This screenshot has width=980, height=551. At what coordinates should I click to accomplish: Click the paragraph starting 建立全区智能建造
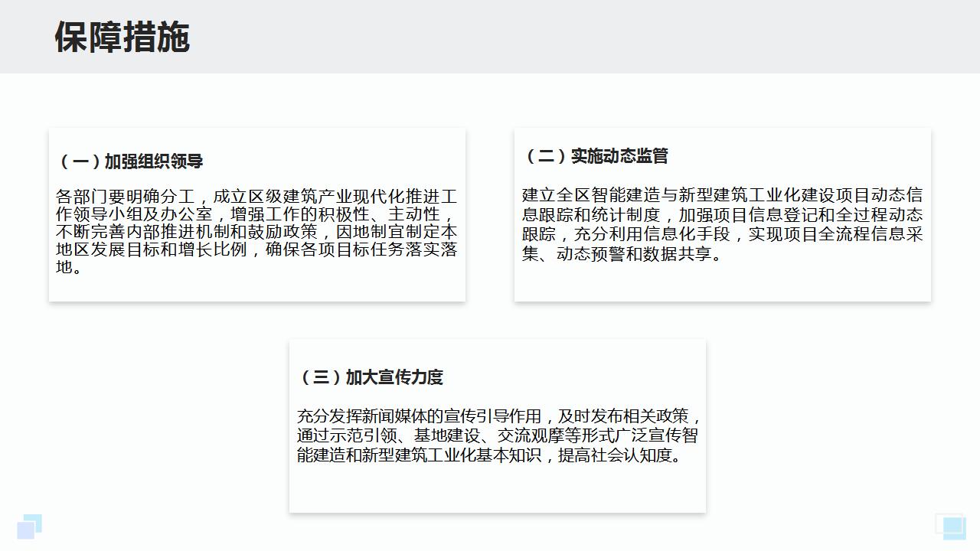point(723,224)
